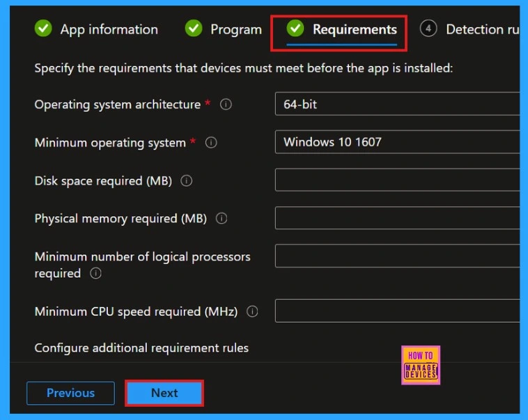
Task: Click info icon for logical processors required
Action: pos(95,273)
